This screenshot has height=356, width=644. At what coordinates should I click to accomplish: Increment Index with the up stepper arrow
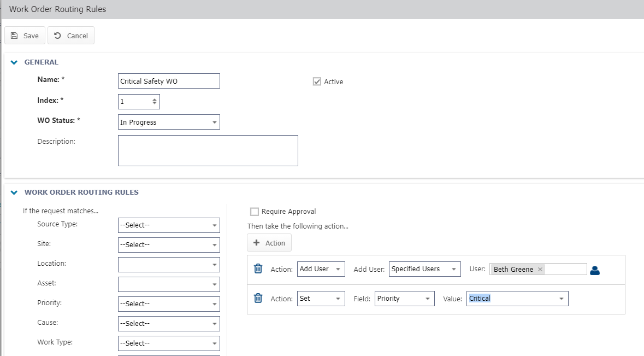coord(155,98)
